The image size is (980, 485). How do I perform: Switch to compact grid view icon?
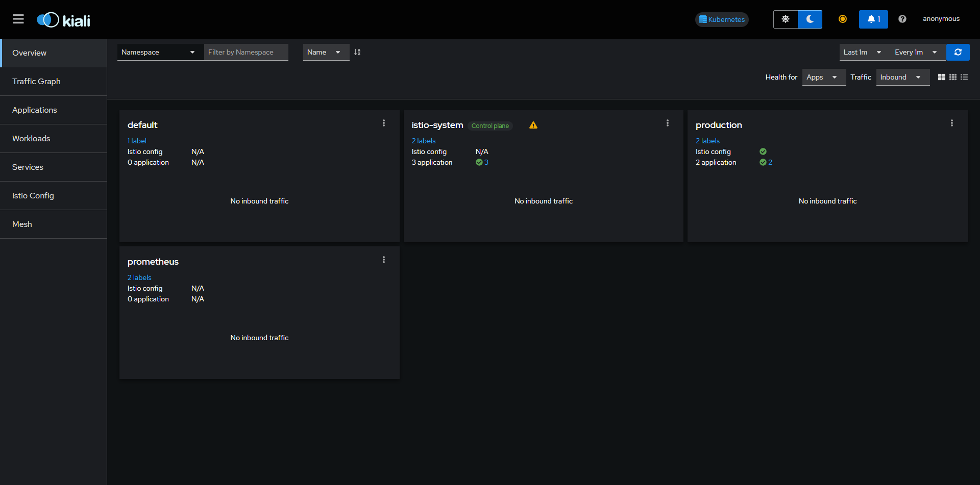click(x=953, y=77)
